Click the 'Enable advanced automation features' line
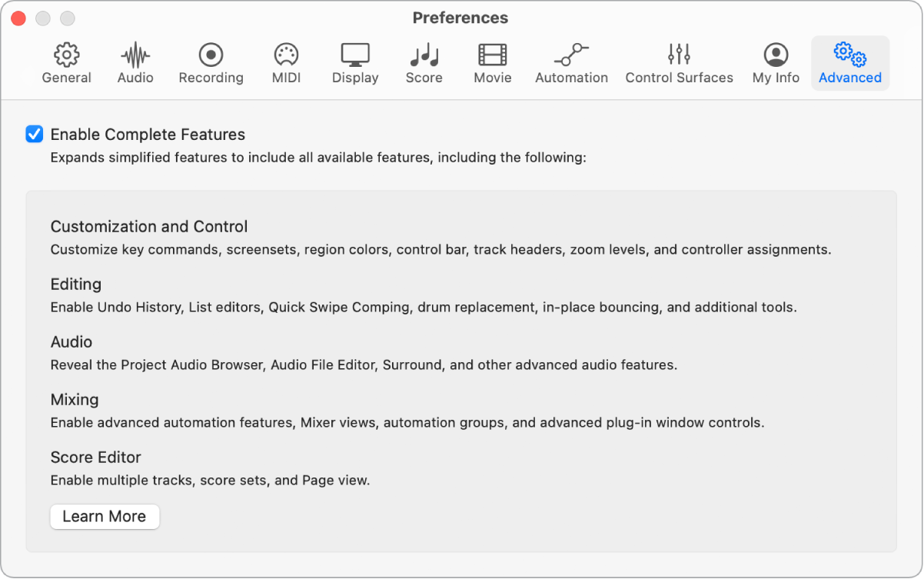Viewport: 924px width, 579px height. 407,423
